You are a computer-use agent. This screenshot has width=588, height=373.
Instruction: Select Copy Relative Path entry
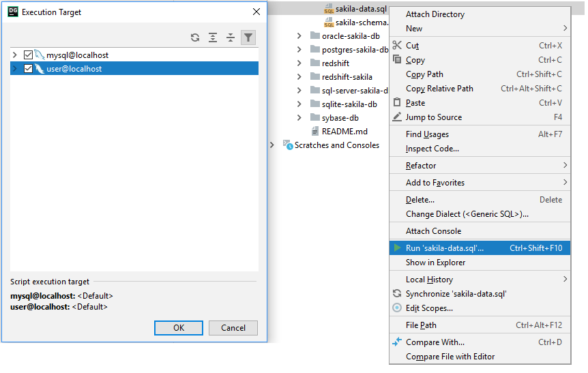click(x=480, y=89)
